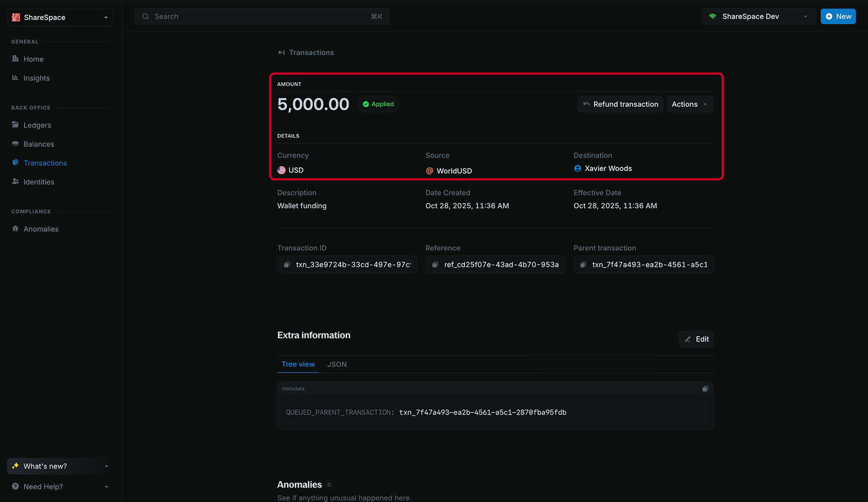
Task: Click inside the Search field
Action: point(262,16)
